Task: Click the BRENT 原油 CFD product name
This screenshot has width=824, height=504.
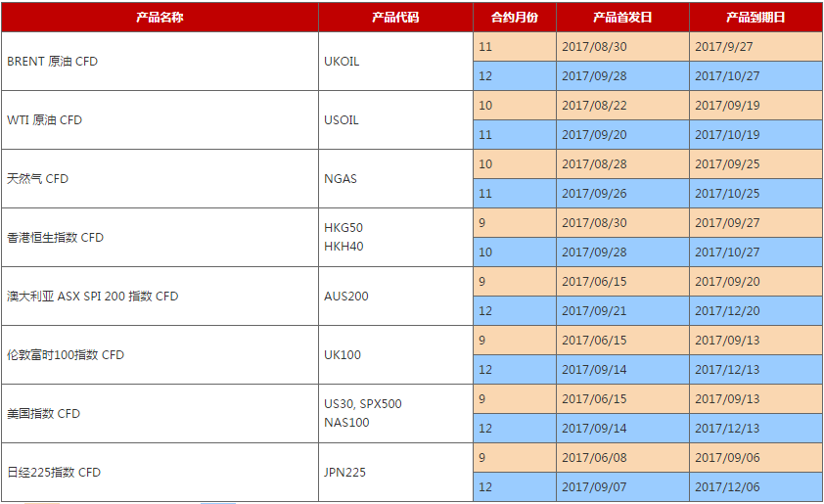Action: click(x=53, y=62)
